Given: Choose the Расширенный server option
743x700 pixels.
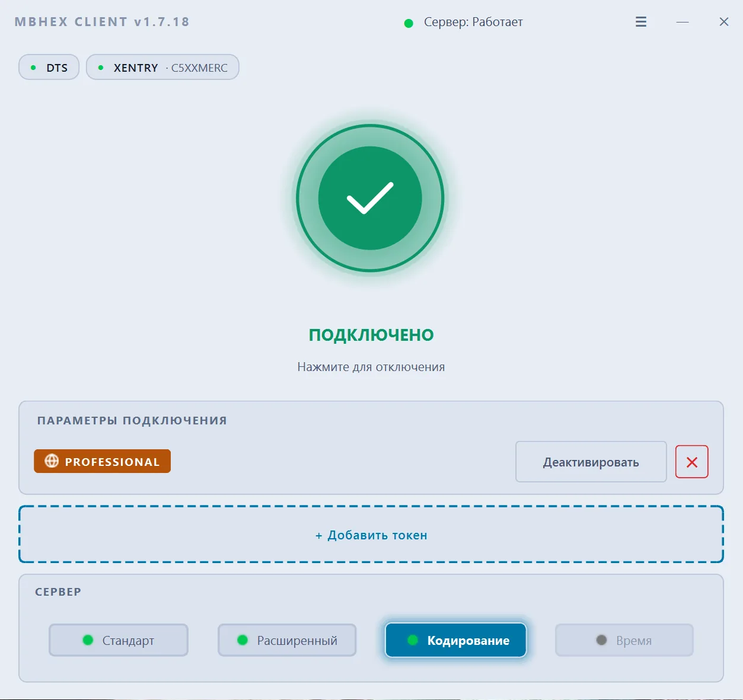Looking at the screenshot, I should tap(287, 640).
